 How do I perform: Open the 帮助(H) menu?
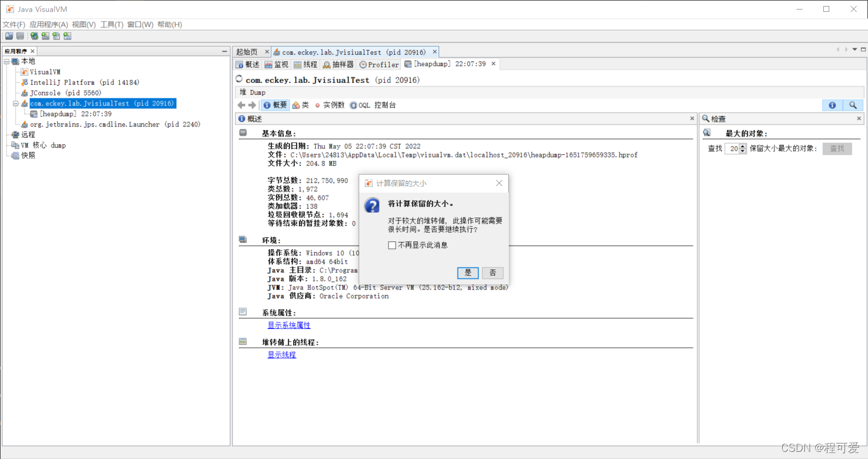(170, 24)
